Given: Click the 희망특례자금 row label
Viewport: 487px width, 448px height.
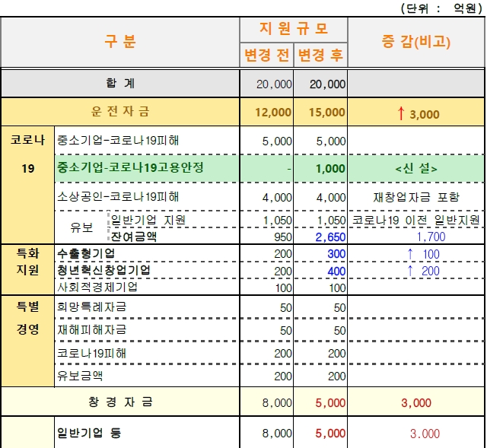Looking at the screenshot, I should (91, 307).
